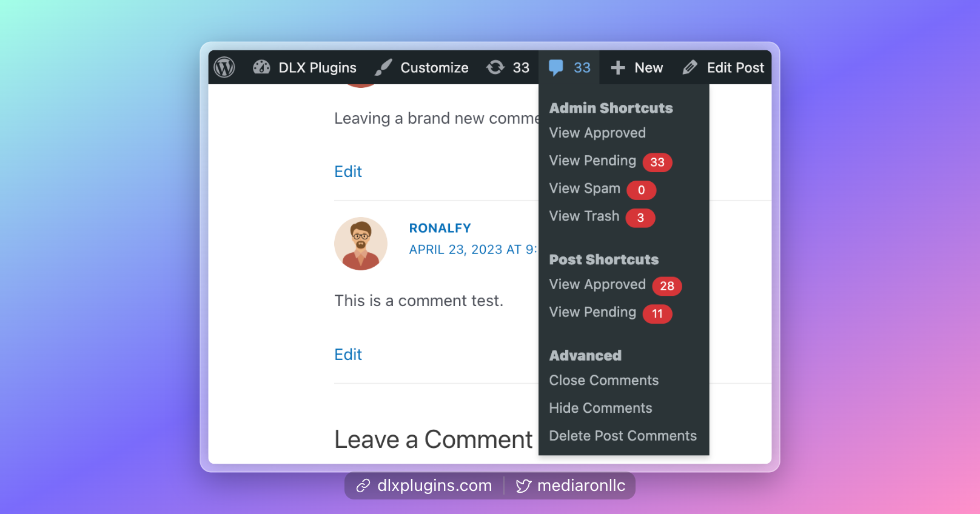Select Delete Post Comments option
Viewport: 980px width, 514px height.
623,436
